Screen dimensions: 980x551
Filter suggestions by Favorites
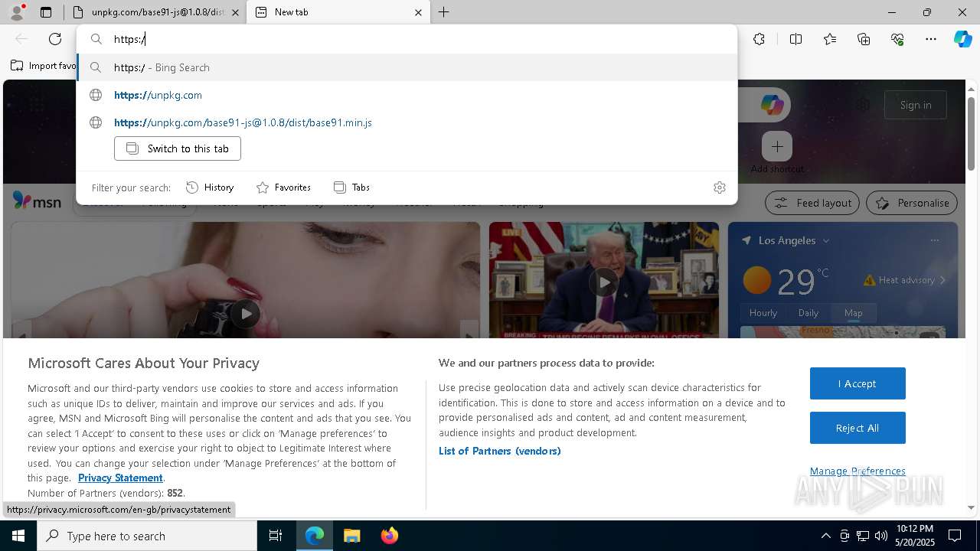[x=283, y=187]
